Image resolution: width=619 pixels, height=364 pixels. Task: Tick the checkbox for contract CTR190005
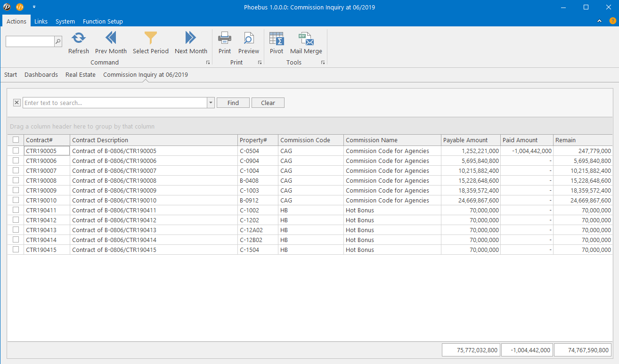[x=16, y=151]
